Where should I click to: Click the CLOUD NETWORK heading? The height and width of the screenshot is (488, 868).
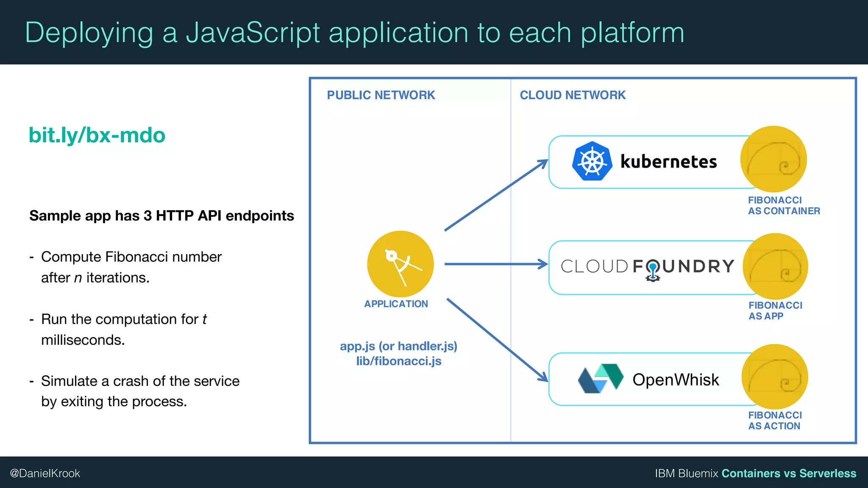(x=572, y=95)
